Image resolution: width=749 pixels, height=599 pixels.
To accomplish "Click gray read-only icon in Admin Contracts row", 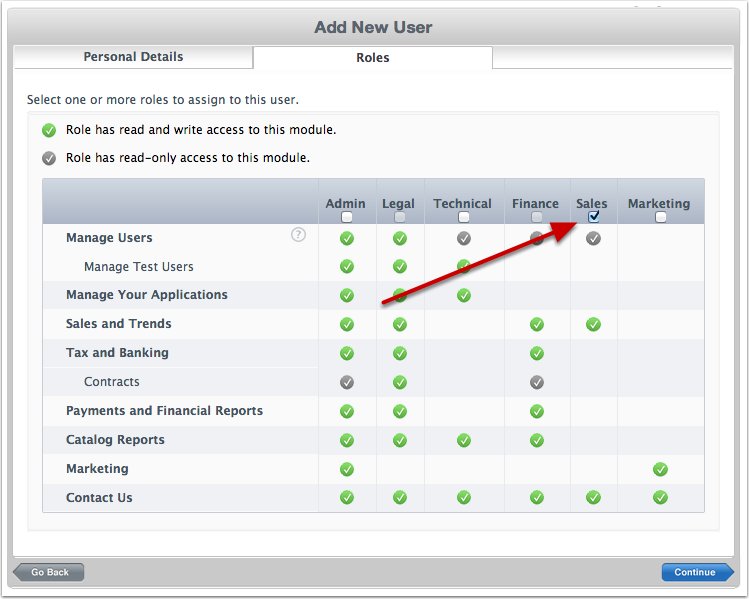I will tap(346, 382).
